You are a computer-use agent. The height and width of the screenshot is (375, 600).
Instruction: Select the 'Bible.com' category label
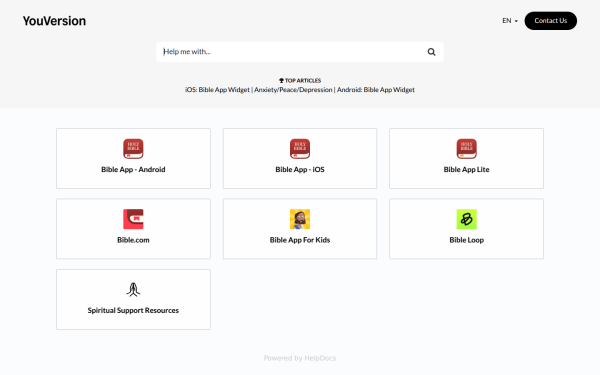133,240
